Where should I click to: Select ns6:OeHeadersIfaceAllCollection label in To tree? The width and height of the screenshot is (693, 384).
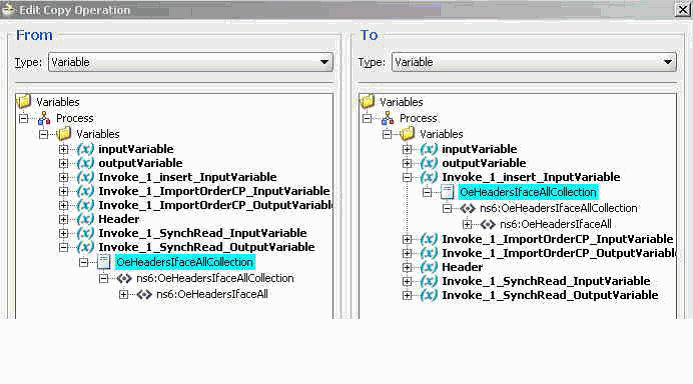coord(559,209)
